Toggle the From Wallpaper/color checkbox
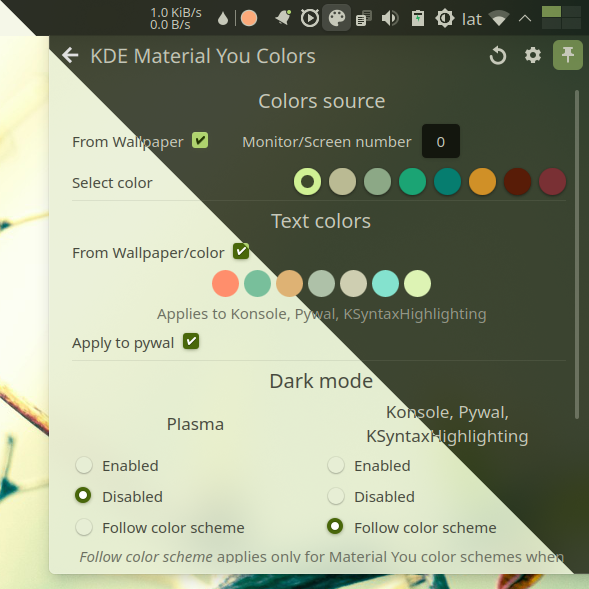 point(241,251)
